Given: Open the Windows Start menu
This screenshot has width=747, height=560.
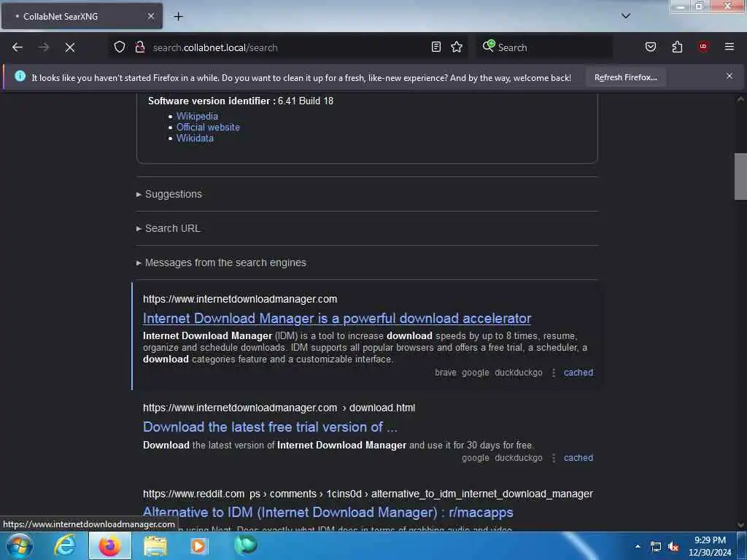Looking at the screenshot, I should [20, 545].
